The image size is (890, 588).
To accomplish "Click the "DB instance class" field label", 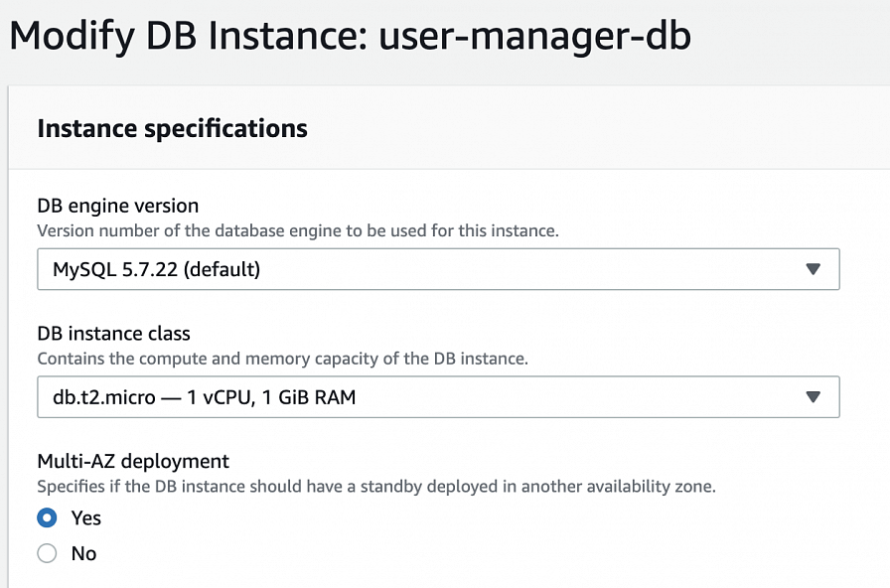I will 113,334.
